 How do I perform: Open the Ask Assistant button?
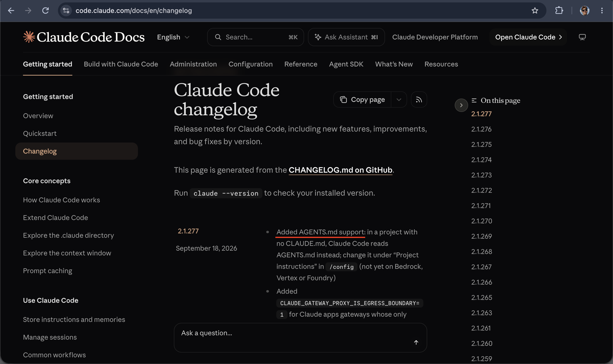coord(346,37)
